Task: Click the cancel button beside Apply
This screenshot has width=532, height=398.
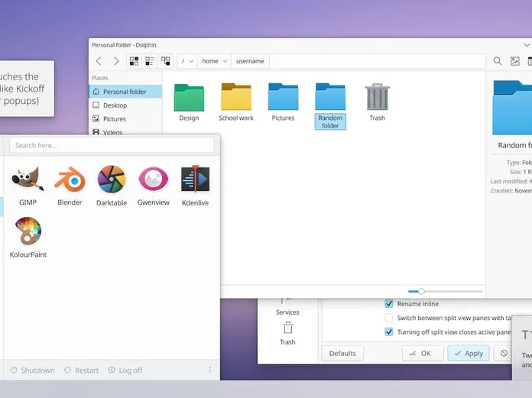Action: (504, 353)
